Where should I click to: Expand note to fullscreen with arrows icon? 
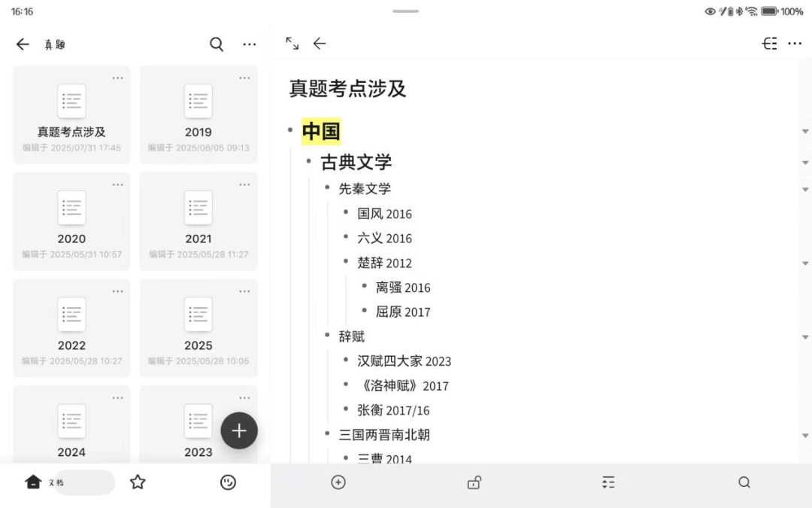[x=292, y=44]
